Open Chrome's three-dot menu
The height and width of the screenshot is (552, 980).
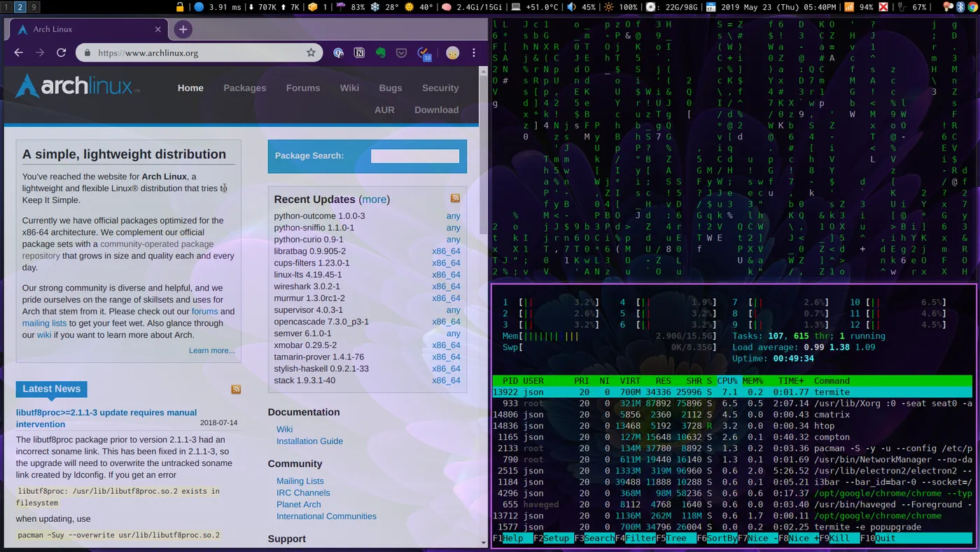[x=474, y=53]
